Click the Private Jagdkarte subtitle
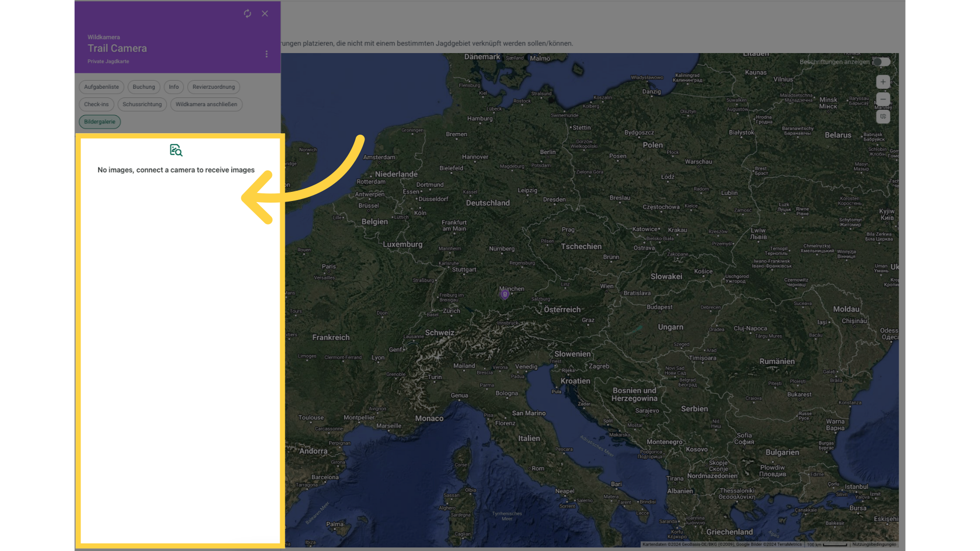980x551 pixels. [108, 62]
